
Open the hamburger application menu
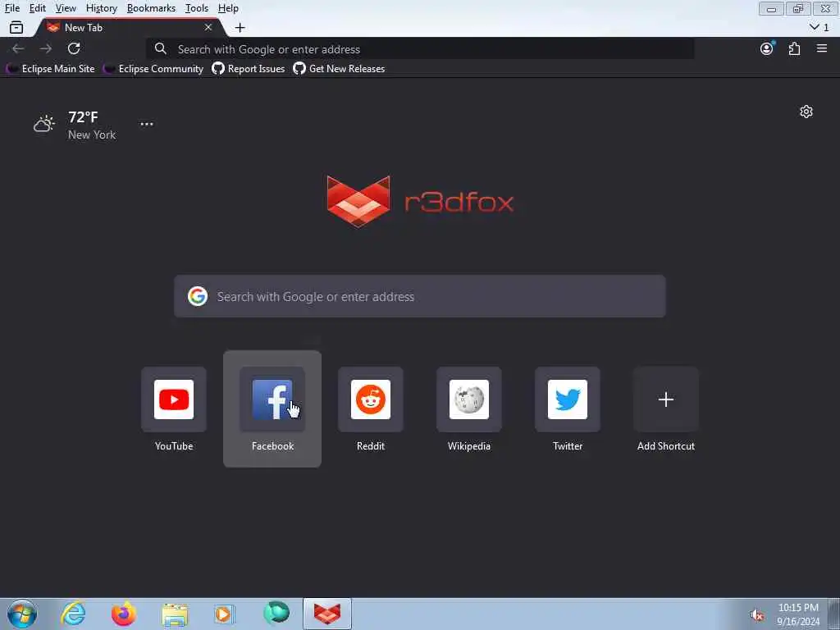coord(822,48)
